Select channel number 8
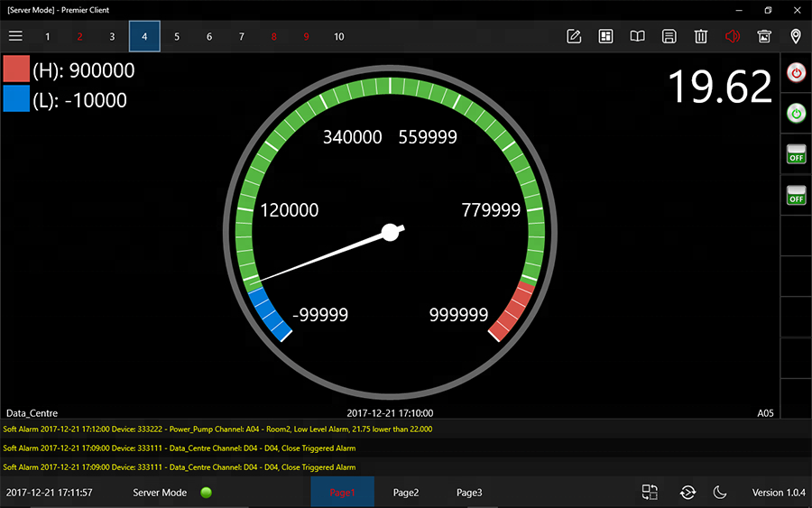The width and height of the screenshot is (812, 508). (274, 37)
